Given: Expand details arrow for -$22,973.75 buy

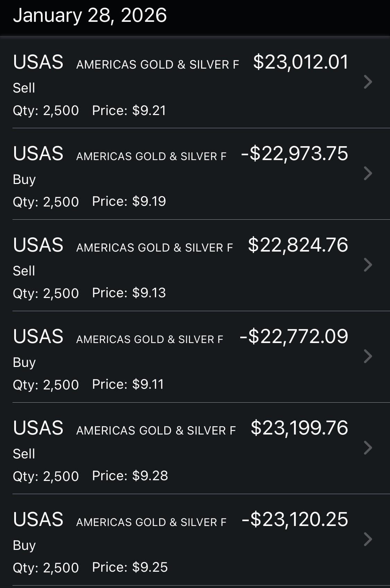Looking at the screenshot, I should pos(368,174).
